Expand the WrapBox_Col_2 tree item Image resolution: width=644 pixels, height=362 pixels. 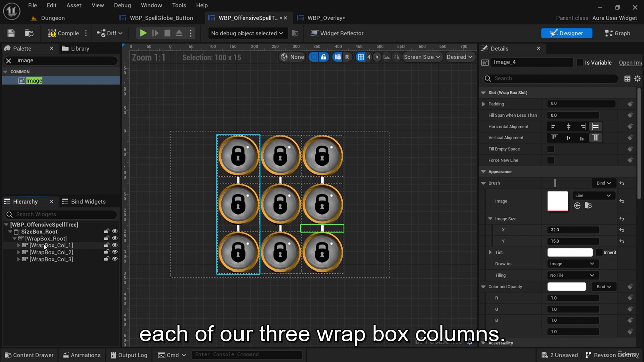click(x=19, y=252)
